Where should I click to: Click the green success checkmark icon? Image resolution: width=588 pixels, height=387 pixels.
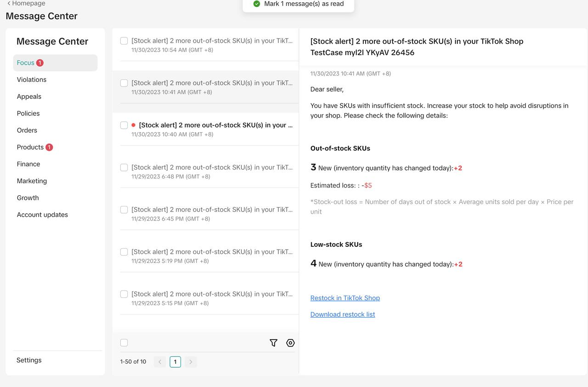[x=257, y=4]
